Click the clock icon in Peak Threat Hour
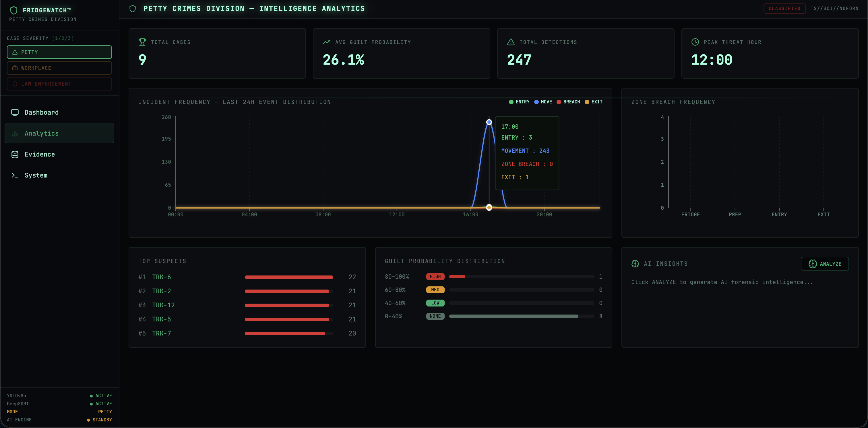The width and height of the screenshot is (868, 428). tap(695, 42)
